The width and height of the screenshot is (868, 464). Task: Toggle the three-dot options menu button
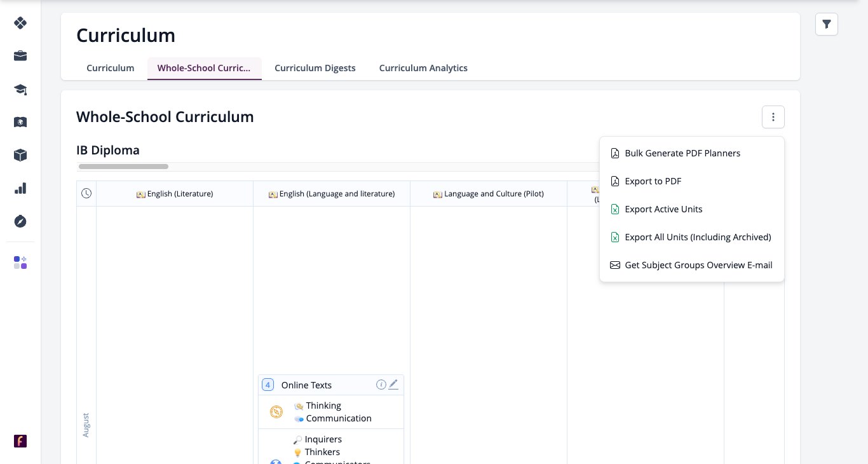pos(773,117)
